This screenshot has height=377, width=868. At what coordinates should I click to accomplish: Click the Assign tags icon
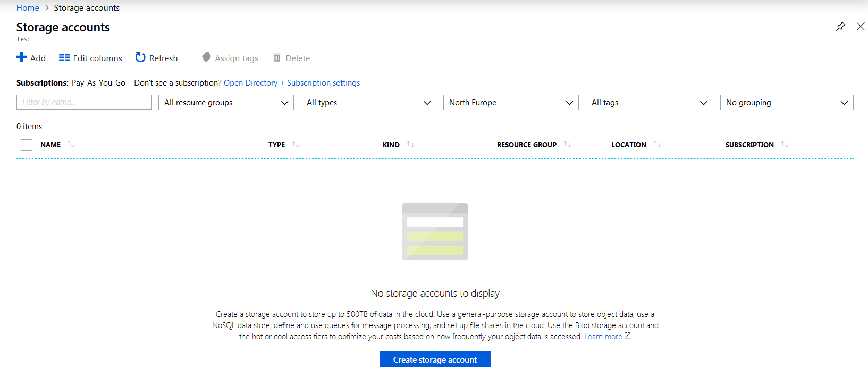(206, 57)
